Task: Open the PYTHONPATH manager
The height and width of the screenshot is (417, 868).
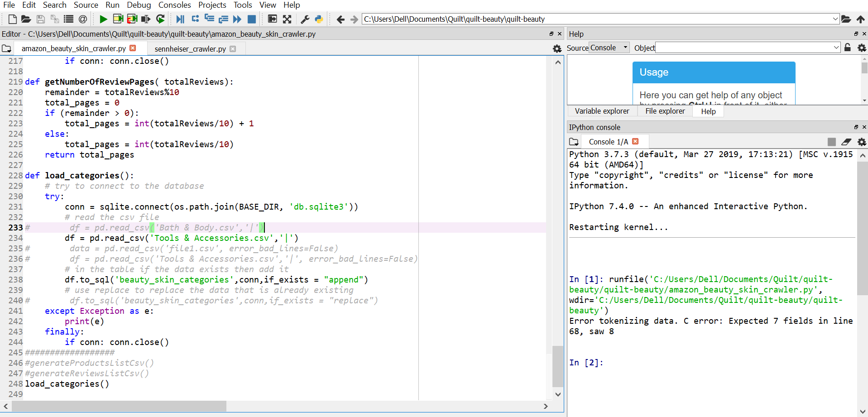Action: [x=319, y=19]
